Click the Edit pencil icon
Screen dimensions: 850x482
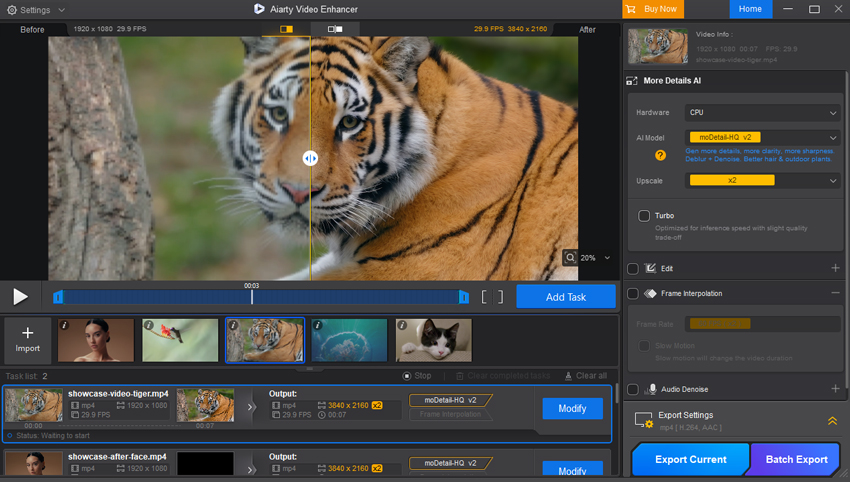[650, 268]
